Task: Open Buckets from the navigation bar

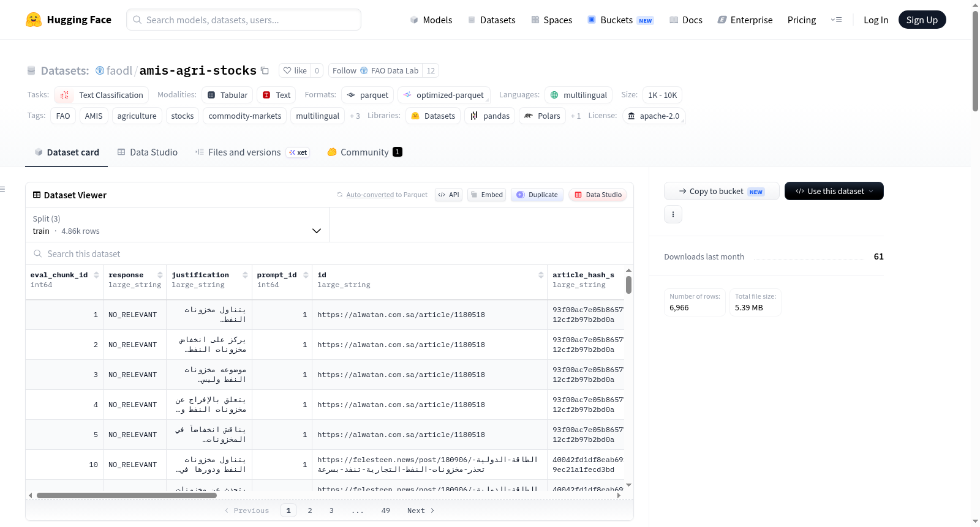Action: tap(620, 20)
